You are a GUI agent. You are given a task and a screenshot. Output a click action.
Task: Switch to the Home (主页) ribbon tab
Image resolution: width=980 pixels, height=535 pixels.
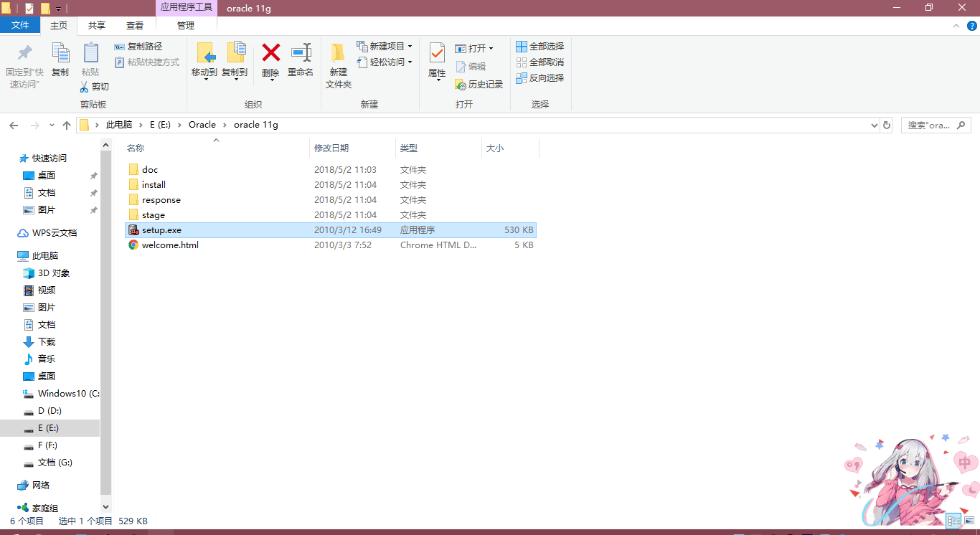[59, 25]
